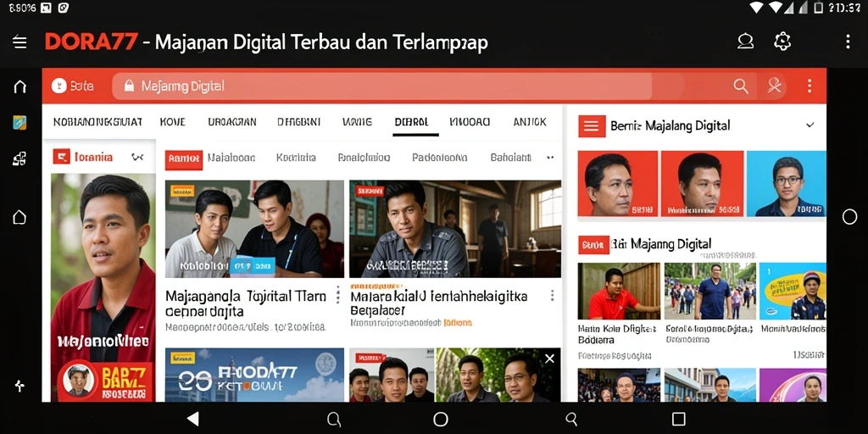Open the Mata Kola Dlighen card title
This screenshot has width=868, height=434.
(x=617, y=334)
